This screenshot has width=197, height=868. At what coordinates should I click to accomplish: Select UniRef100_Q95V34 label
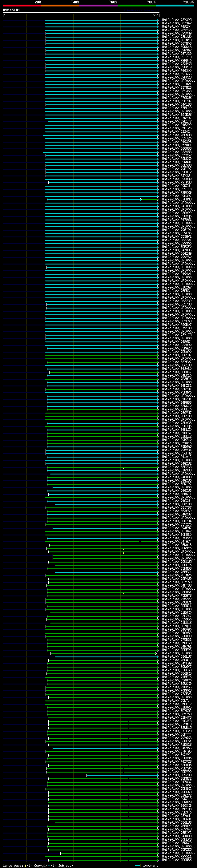(x=176, y=450)
